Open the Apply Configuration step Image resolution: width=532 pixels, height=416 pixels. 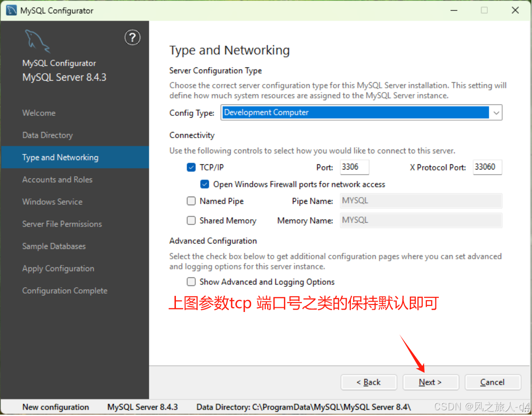tap(58, 269)
